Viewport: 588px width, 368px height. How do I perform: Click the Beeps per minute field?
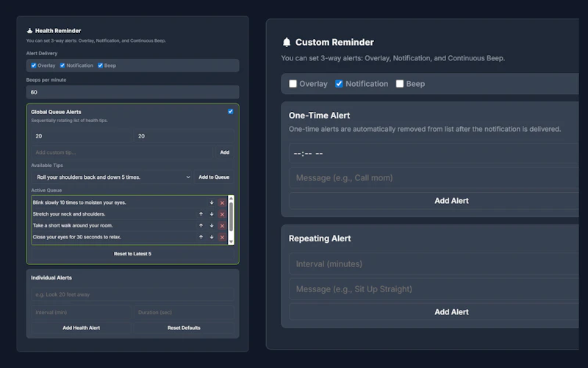(132, 93)
